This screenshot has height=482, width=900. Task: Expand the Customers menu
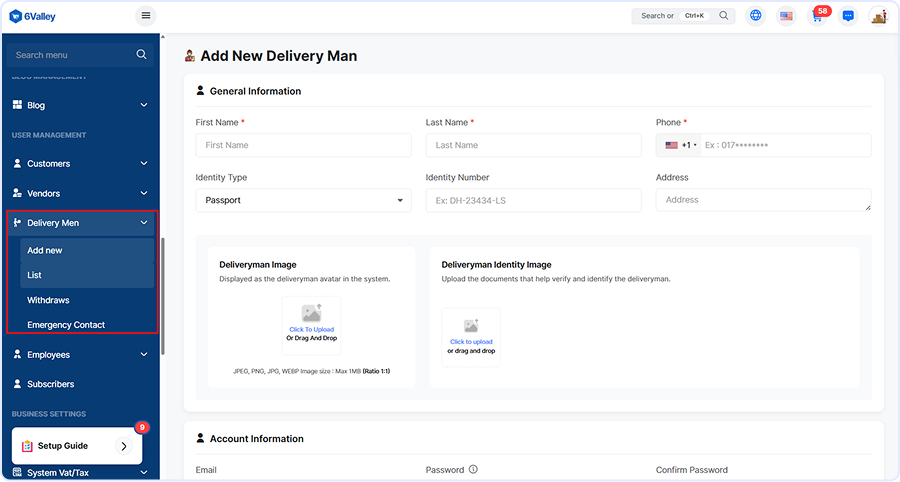(x=82, y=163)
